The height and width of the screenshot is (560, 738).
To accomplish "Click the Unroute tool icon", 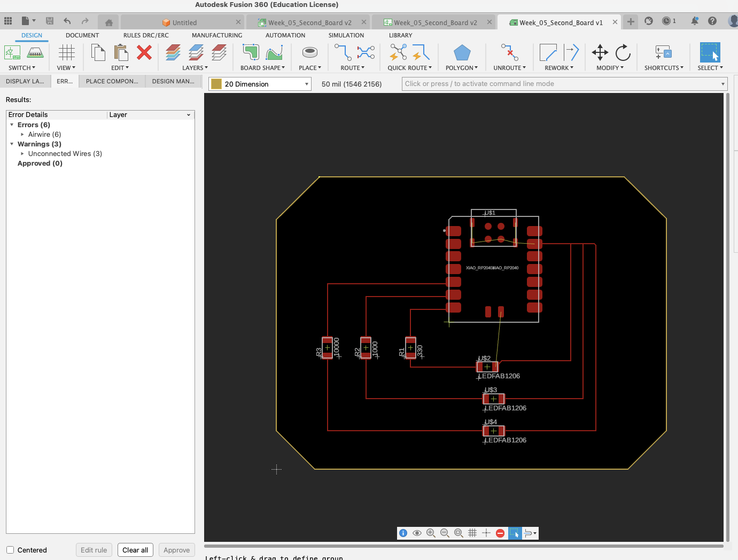I will (x=509, y=52).
